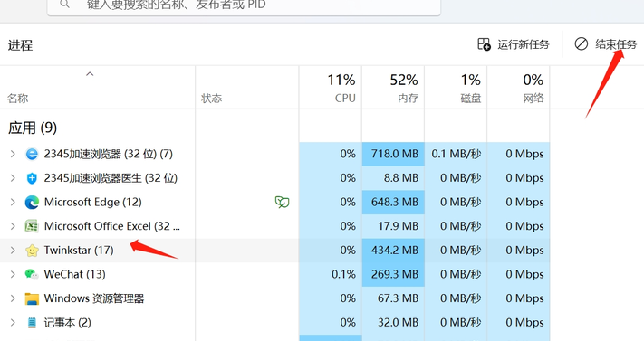
Task: Click the search magnifier icon
Action: coord(64,5)
